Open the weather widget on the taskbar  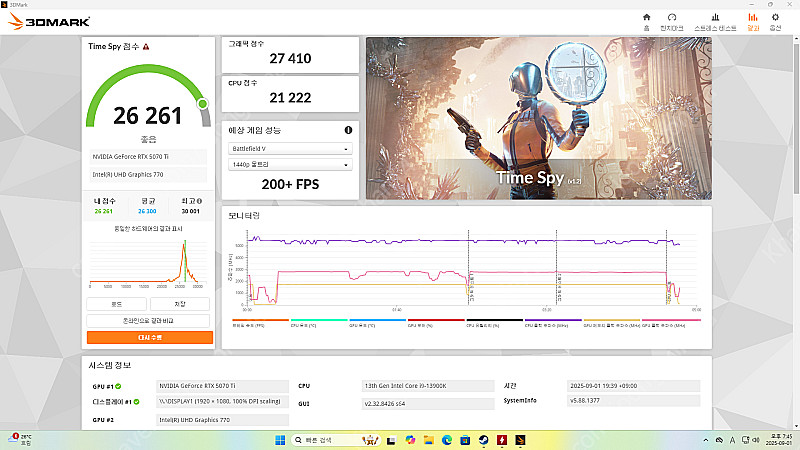coord(20,439)
